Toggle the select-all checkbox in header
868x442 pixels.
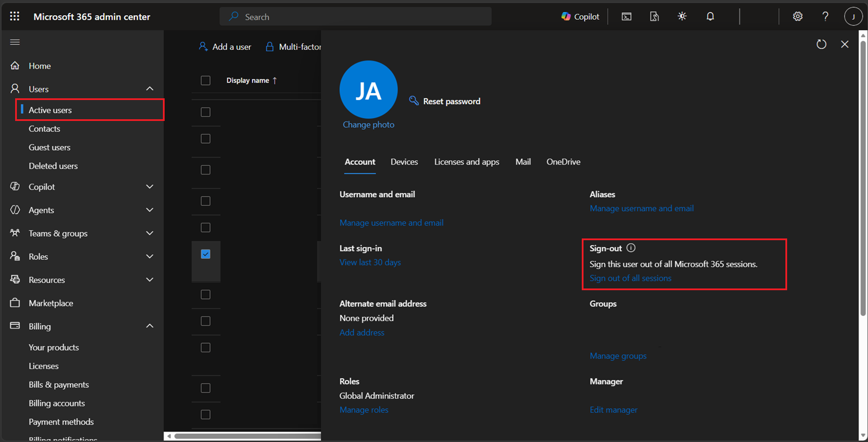pos(205,80)
